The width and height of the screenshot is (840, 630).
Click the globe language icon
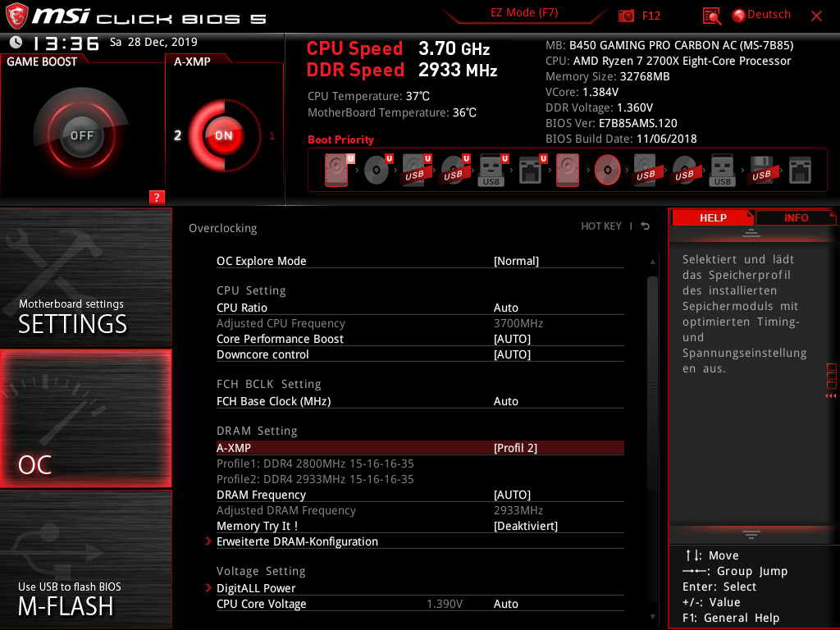739,16
